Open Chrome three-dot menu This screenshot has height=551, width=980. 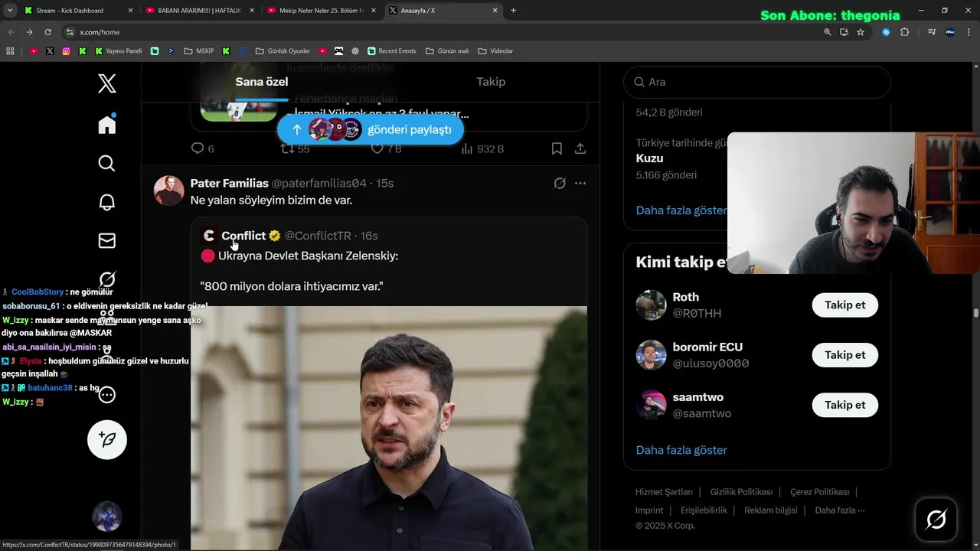pyautogui.click(x=969, y=32)
